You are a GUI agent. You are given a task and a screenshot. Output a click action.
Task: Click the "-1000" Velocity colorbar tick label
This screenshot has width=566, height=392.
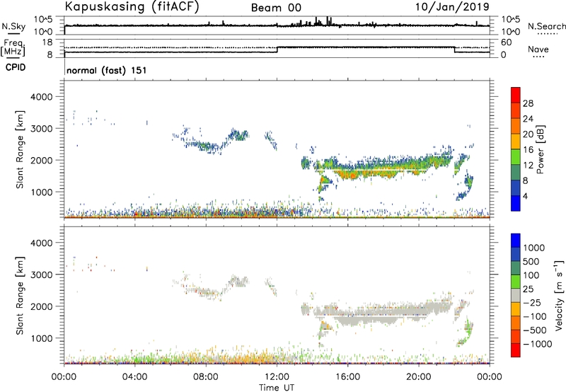coord(537,344)
